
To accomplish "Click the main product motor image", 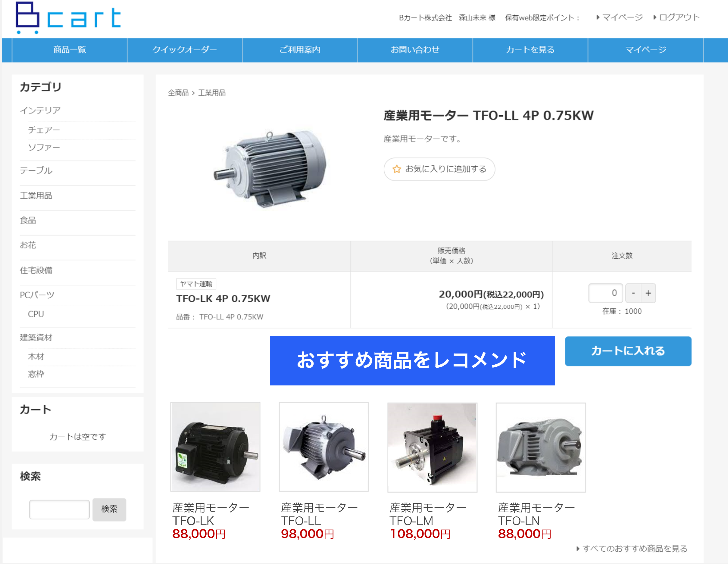I will pyautogui.click(x=269, y=169).
